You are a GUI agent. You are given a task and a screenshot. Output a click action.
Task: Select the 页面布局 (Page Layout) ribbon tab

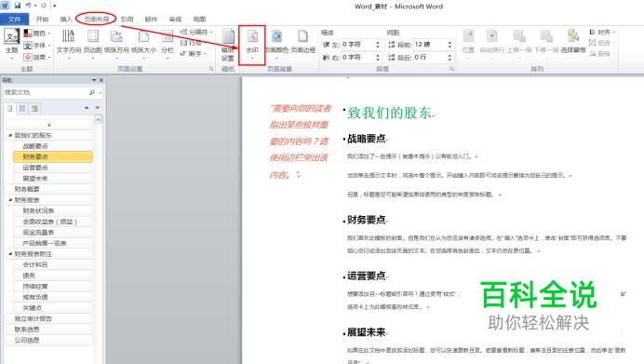(x=96, y=19)
